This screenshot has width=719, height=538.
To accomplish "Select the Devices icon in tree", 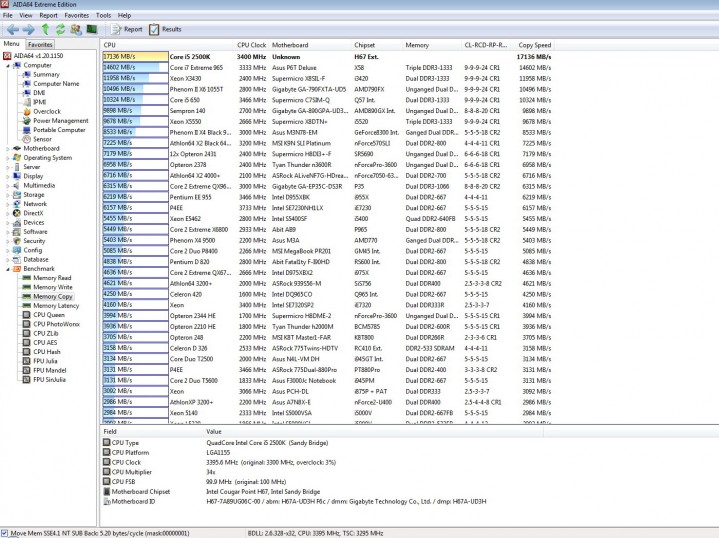I will point(17,222).
